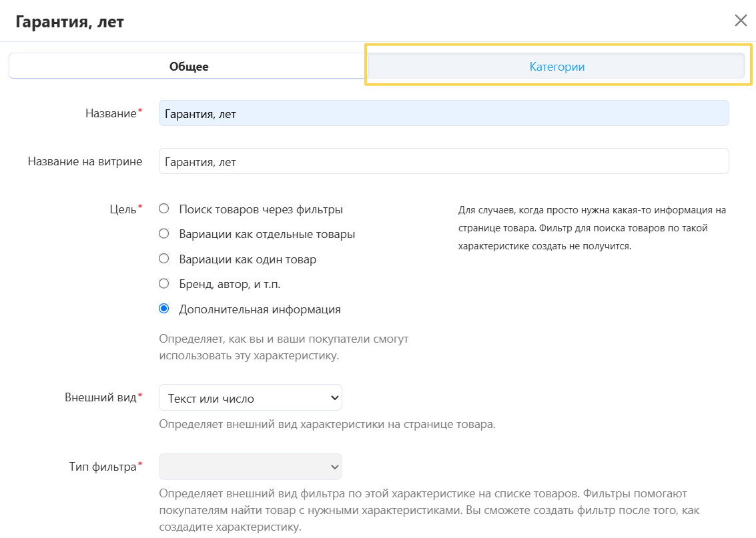Click the dialog heading Гарантия, лет
Viewport: 756px width, 538px height.
[69, 22]
